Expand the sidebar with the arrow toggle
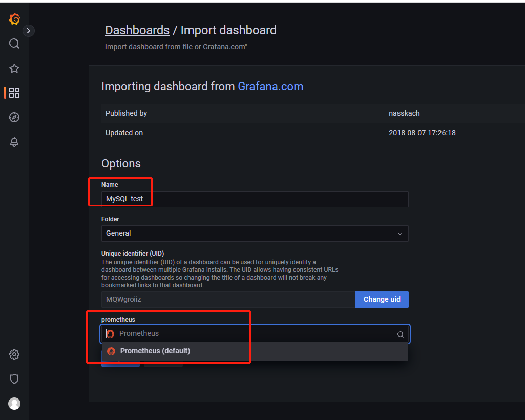This screenshot has width=525, height=420. (29, 31)
